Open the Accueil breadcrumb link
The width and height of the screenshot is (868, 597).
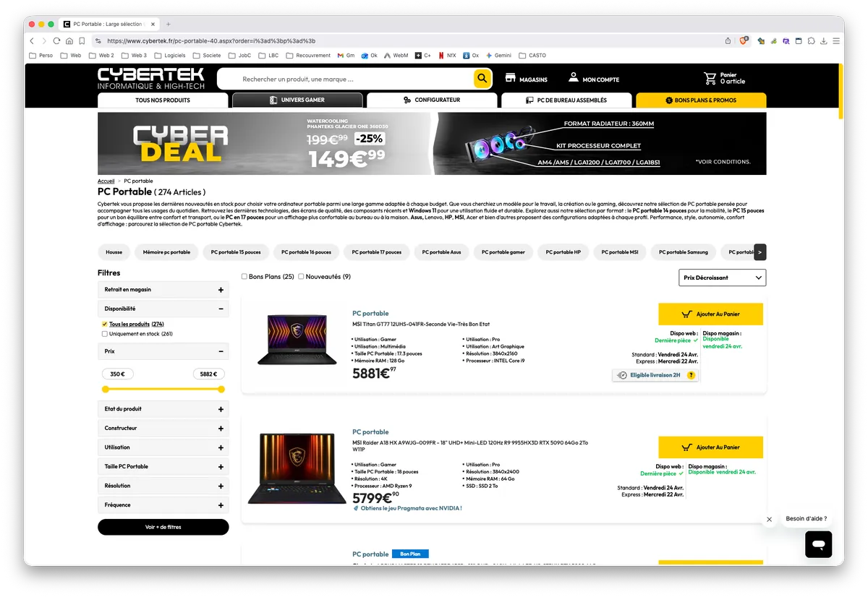click(x=106, y=181)
